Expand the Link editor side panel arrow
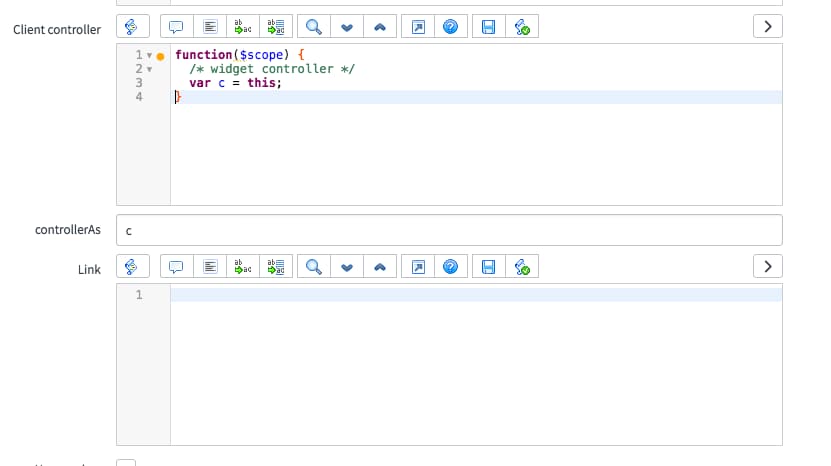 point(767,267)
